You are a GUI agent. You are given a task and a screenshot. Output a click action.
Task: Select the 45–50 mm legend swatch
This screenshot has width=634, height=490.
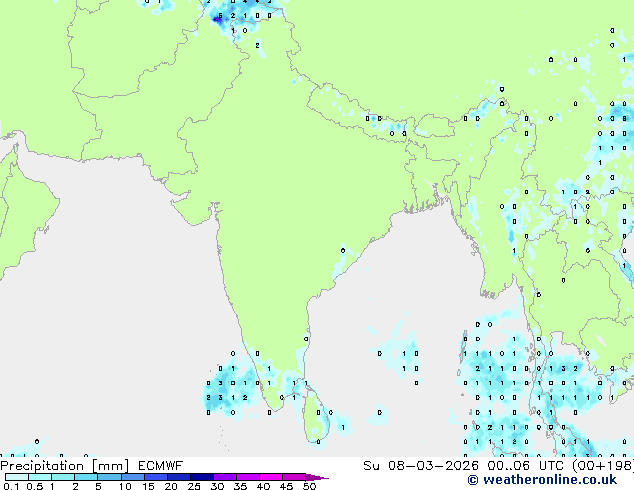pos(294,477)
